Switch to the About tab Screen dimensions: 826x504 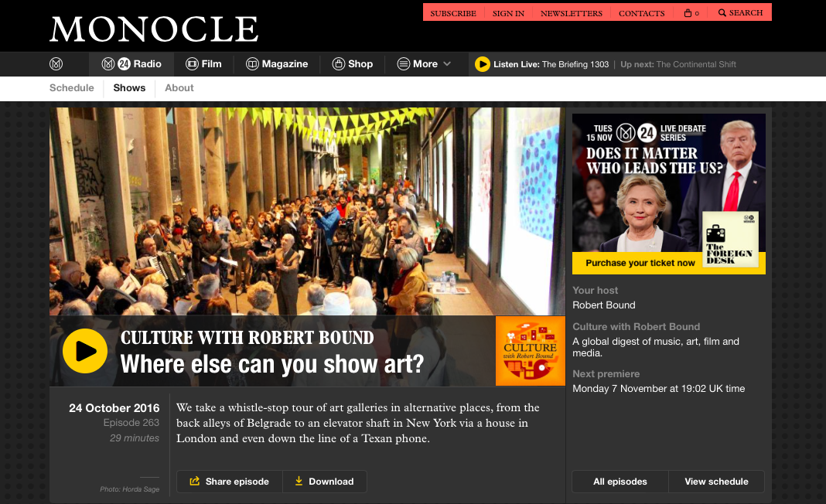(x=179, y=88)
